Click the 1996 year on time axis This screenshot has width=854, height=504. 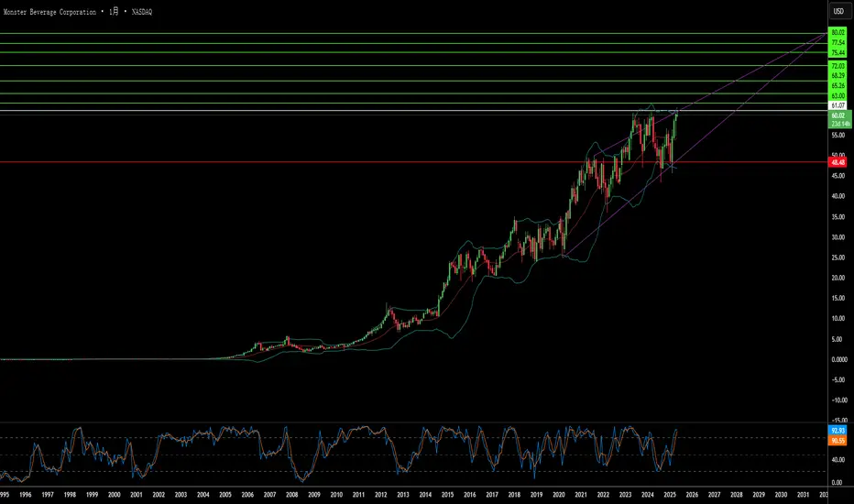[25, 495]
